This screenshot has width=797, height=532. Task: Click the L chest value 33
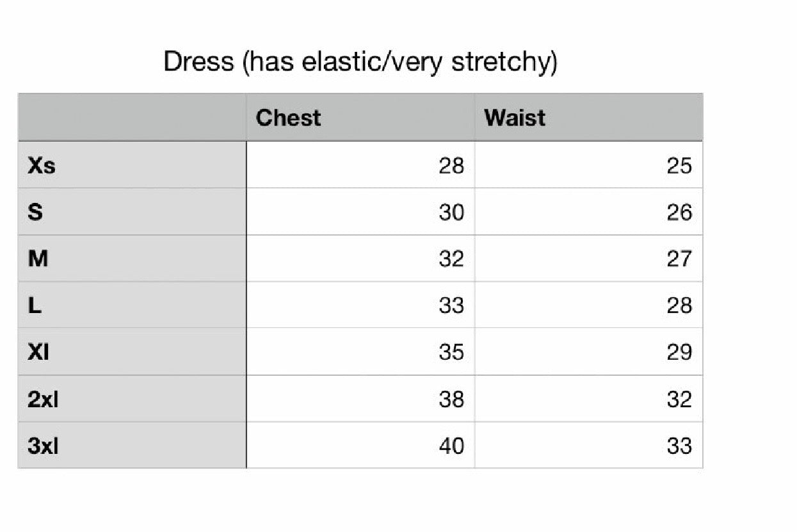(x=451, y=305)
